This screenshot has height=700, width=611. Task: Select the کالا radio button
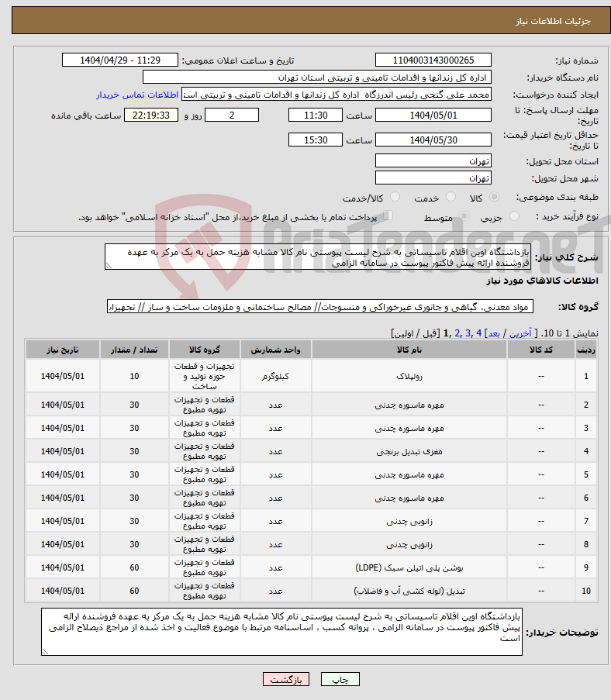point(494,197)
